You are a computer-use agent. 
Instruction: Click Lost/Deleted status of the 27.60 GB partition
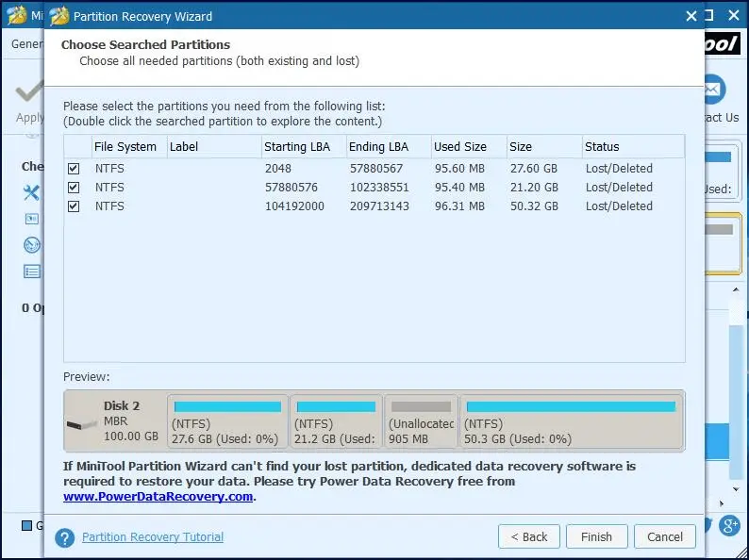click(619, 169)
